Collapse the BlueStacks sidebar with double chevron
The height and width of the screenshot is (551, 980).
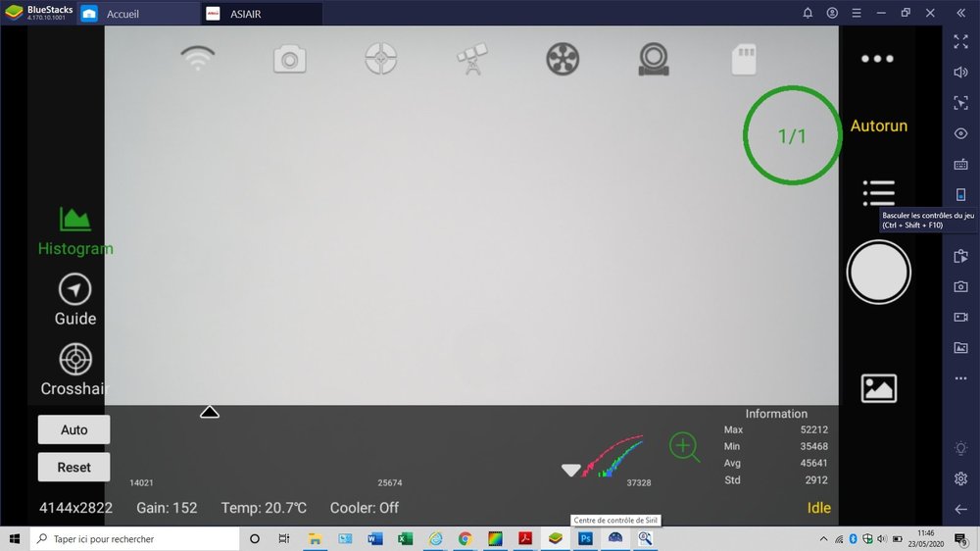pos(960,13)
